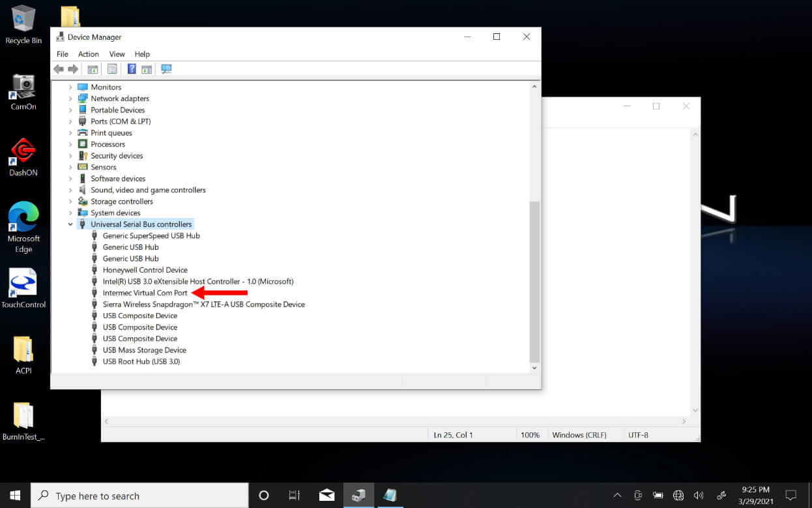The height and width of the screenshot is (508, 812).
Task: Expand the Ports (COM & LPT) node
Action: (70, 121)
